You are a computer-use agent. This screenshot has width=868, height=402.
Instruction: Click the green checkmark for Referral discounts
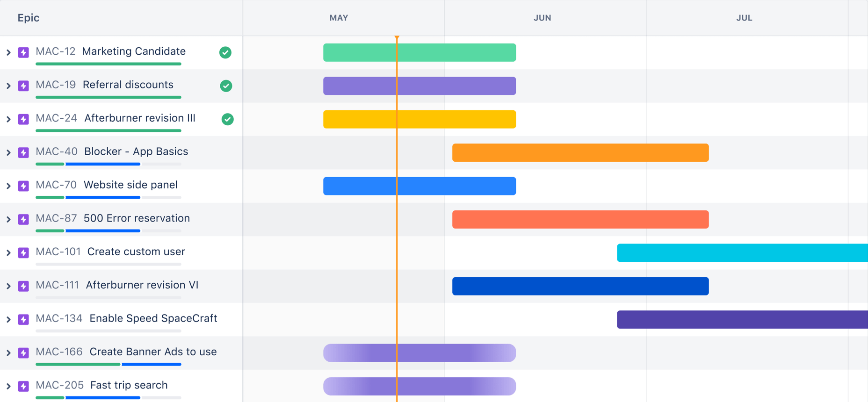pos(226,86)
